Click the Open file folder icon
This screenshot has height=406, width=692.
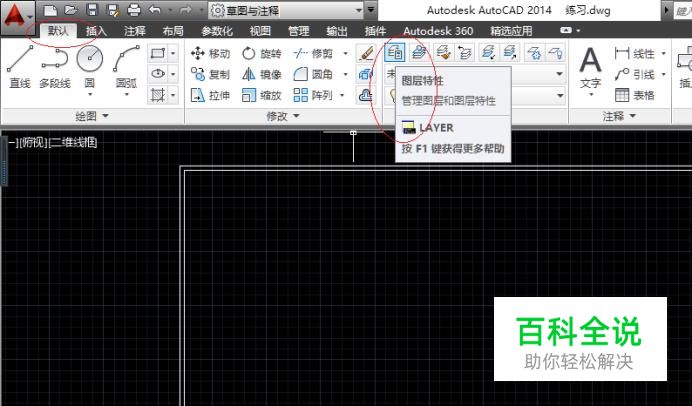[x=71, y=10]
